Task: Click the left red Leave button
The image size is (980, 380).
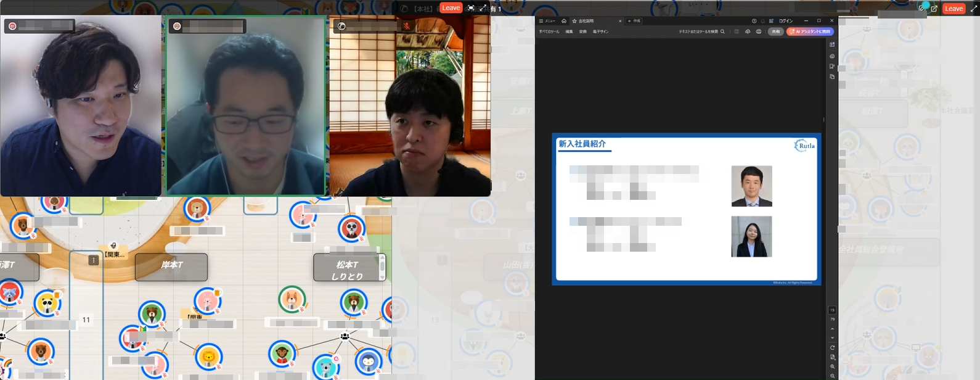Action: 451,8
